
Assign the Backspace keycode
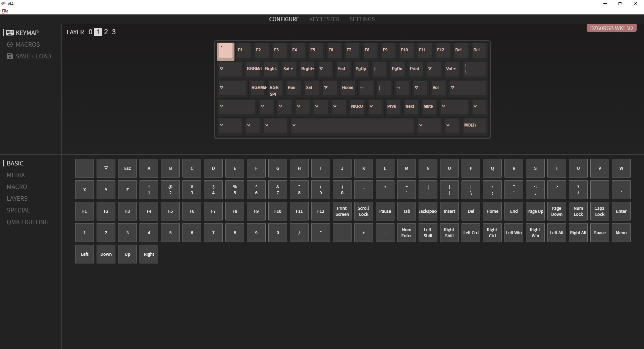coord(428,211)
